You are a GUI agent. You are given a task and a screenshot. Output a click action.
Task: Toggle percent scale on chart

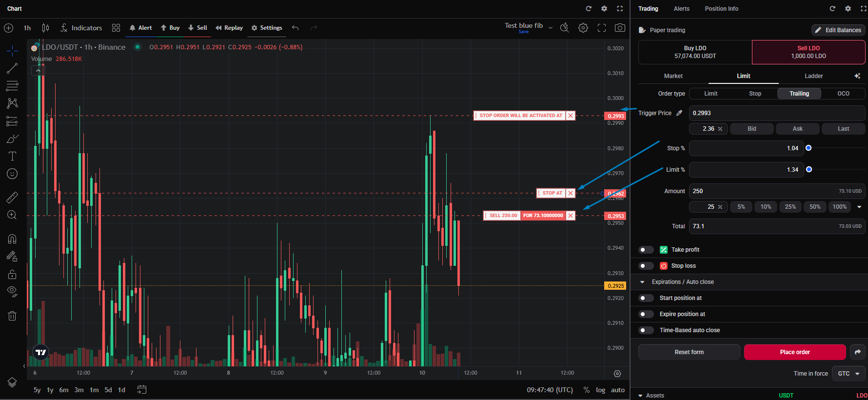(x=587, y=390)
